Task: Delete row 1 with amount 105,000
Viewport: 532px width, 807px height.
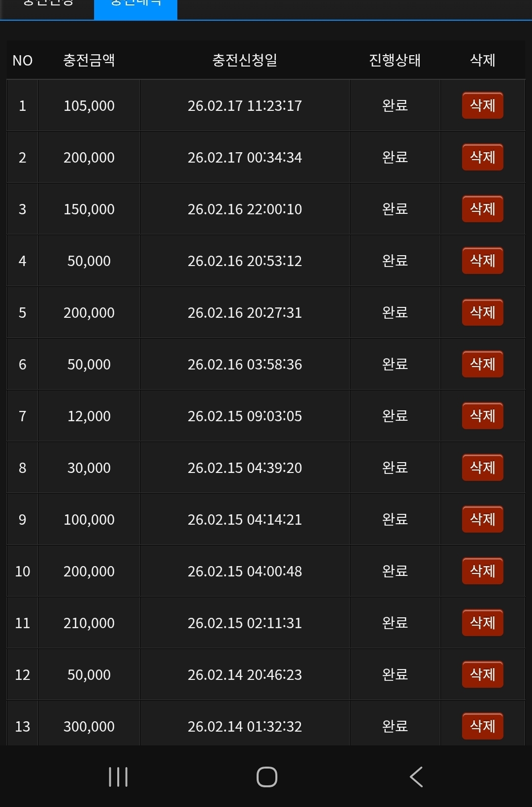Action: (x=482, y=105)
